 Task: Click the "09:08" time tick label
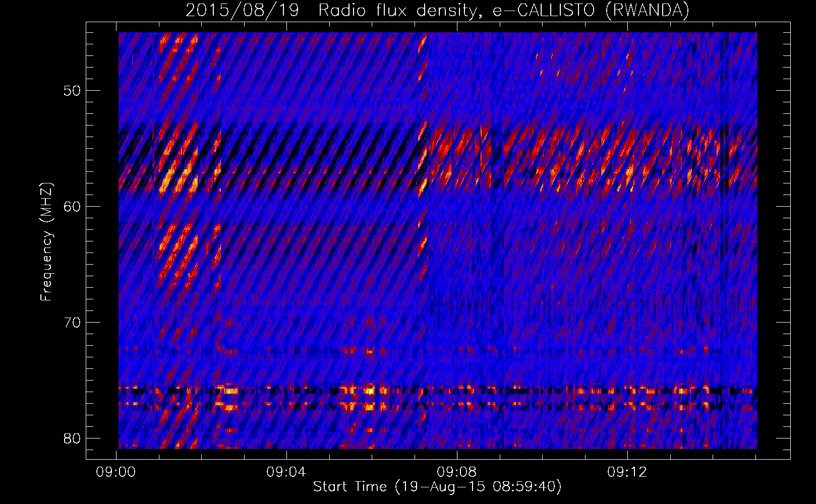(x=457, y=472)
